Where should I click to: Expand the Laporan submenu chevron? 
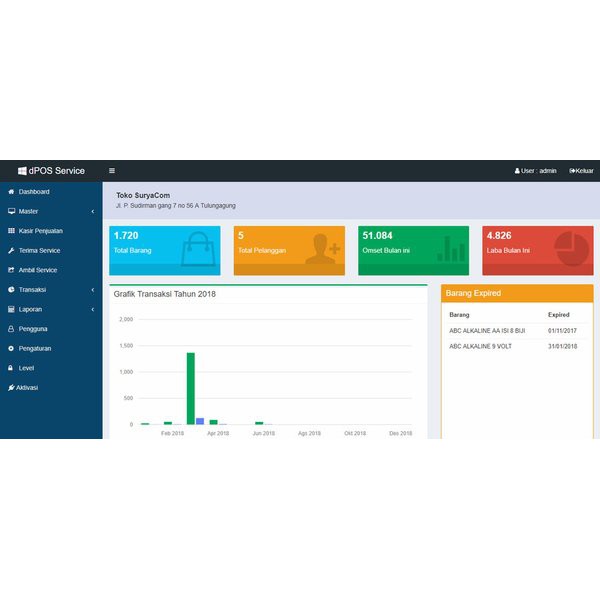[x=93, y=310]
